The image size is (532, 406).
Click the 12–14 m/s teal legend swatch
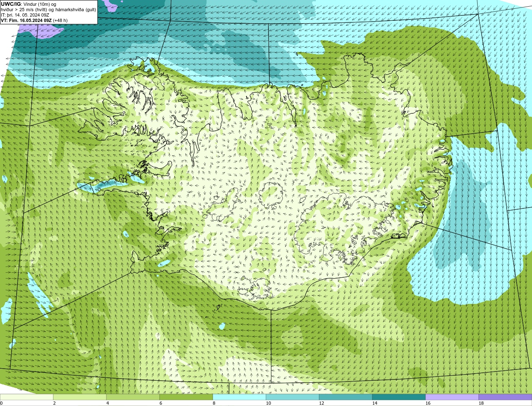point(346,397)
